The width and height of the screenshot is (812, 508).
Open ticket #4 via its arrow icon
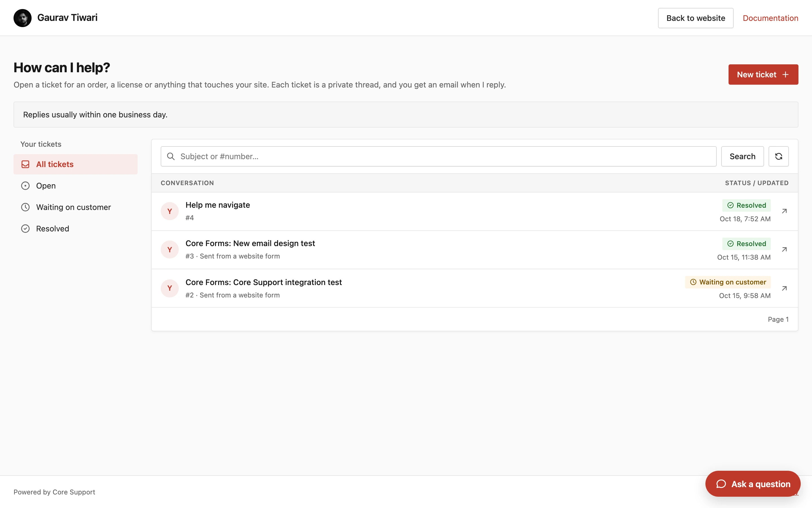click(784, 211)
